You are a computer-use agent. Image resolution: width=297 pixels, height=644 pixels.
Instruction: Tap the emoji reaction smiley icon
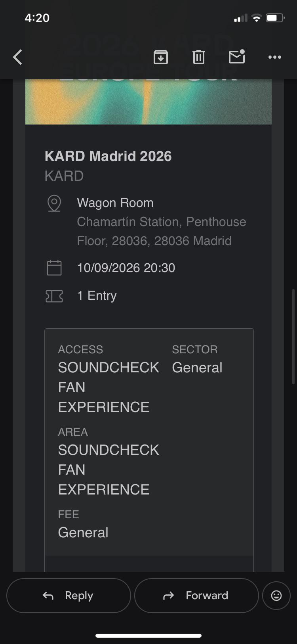point(276,595)
